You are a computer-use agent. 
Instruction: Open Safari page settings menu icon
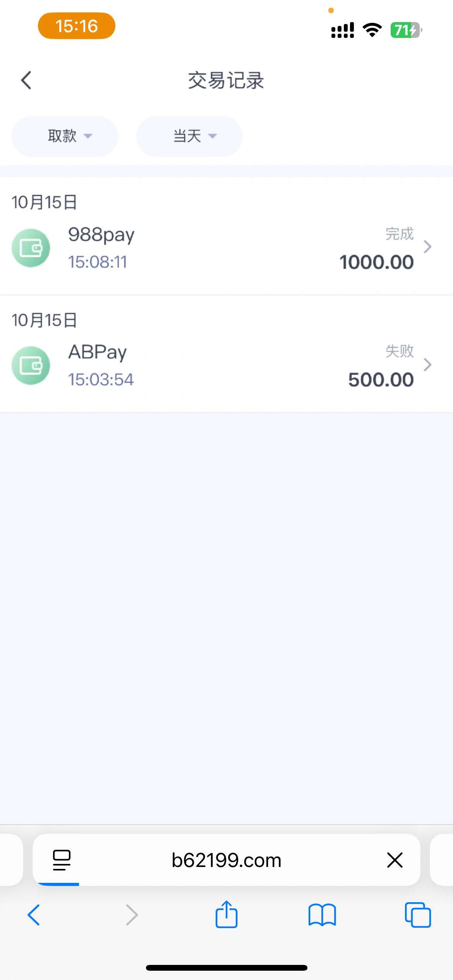[x=62, y=860]
